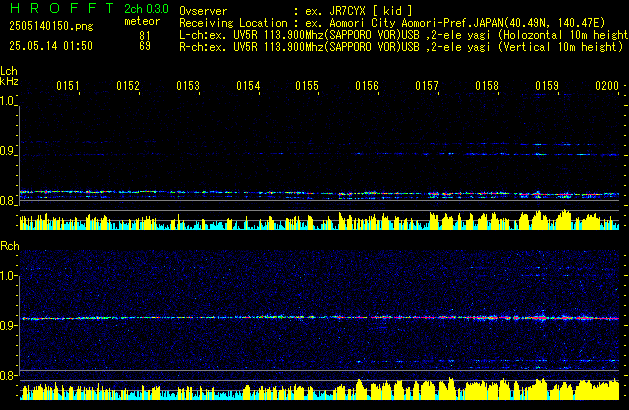This screenshot has height=410, width=629.
Task: Click the R-ch receiver description line
Action: 401,47
